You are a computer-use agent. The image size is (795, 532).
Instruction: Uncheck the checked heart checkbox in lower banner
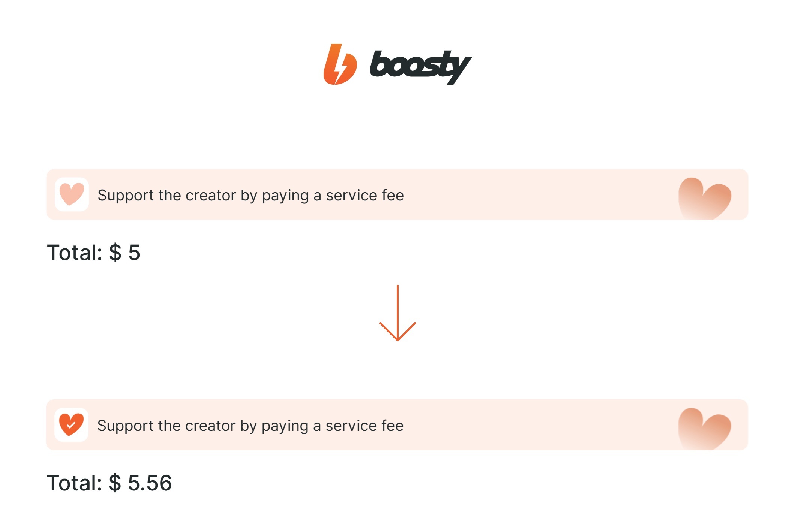[71, 425]
